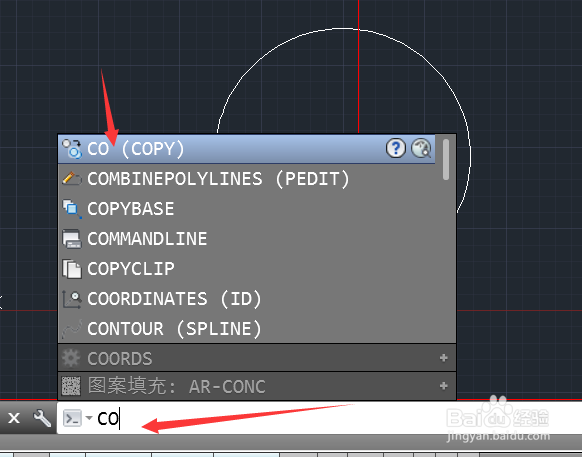Click the COORDINATES ID icon

click(72, 299)
